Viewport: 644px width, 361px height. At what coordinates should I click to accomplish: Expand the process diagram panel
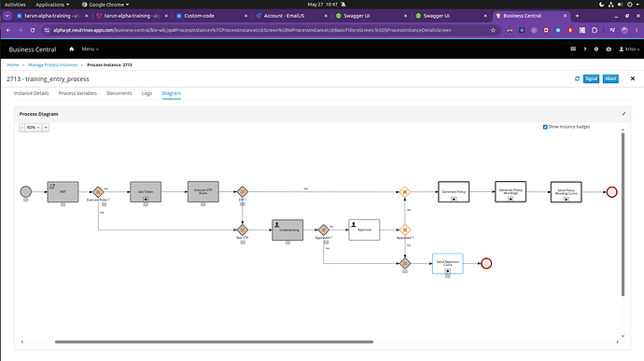tap(623, 114)
